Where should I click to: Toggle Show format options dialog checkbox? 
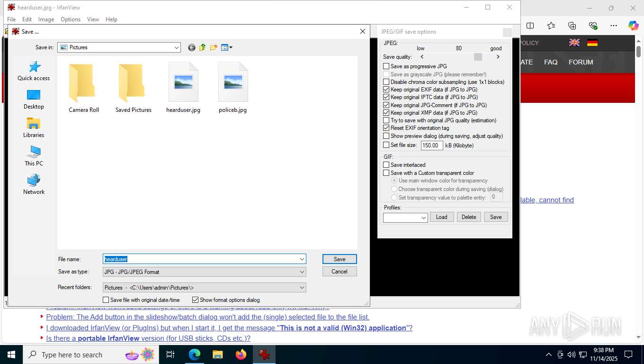coord(195,300)
